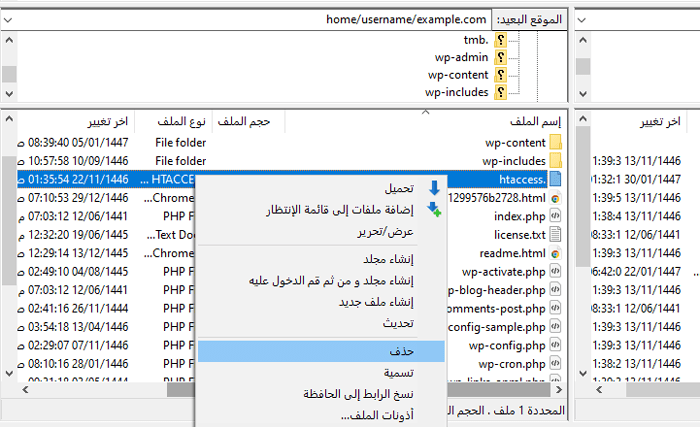Image resolution: width=700 pixels, height=428 pixels.
Task: Click the wp-content tree folder question-mark icon
Action: pyautogui.click(x=500, y=75)
